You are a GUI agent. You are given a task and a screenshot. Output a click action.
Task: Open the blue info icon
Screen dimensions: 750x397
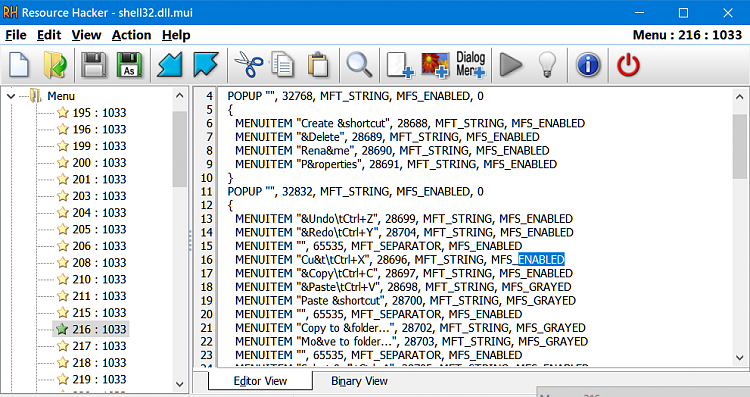pyautogui.click(x=588, y=65)
